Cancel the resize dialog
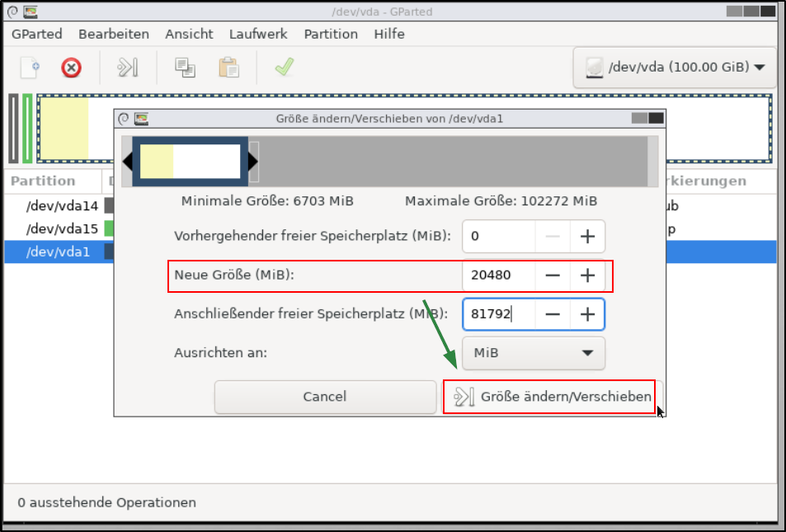Screen dimensions: 786x532 pos(325,397)
